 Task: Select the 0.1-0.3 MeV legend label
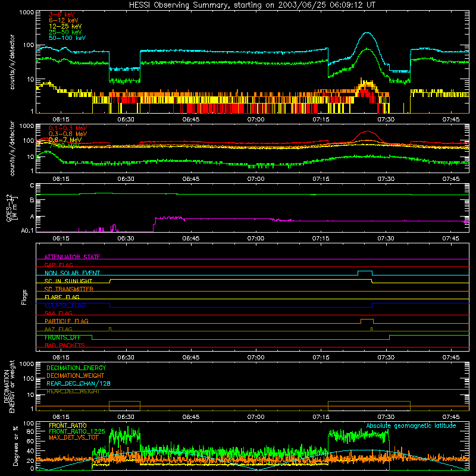[68, 128]
